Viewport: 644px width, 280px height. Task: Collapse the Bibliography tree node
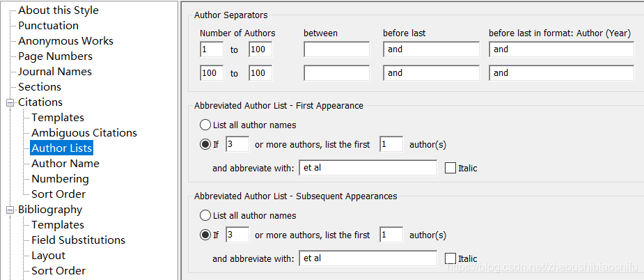10,210
